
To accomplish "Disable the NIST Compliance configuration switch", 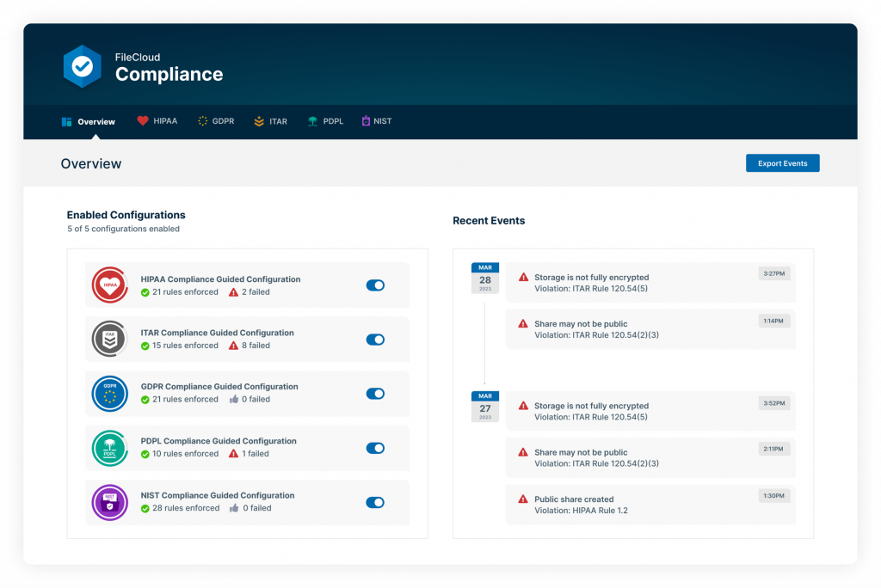I will [375, 503].
